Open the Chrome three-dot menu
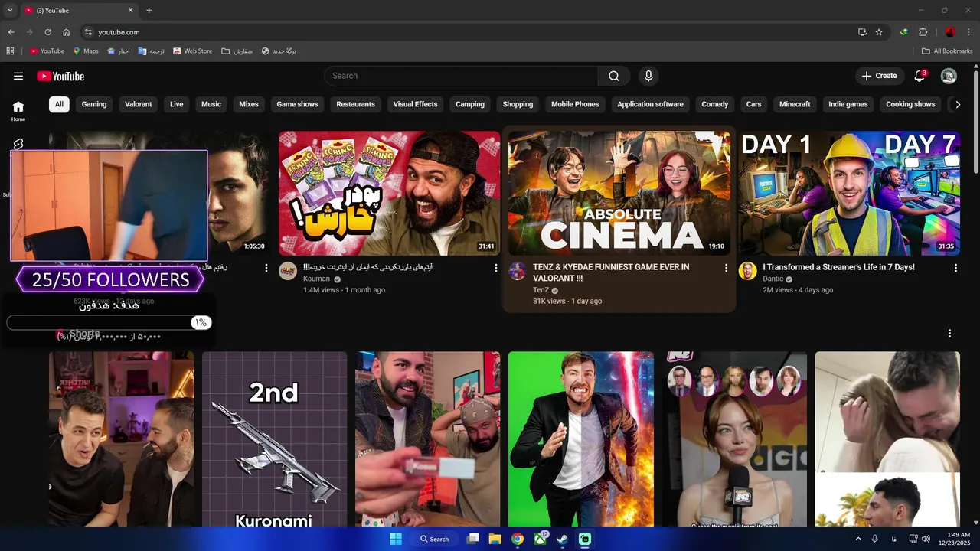The width and height of the screenshot is (980, 551). click(x=969, y=32)
